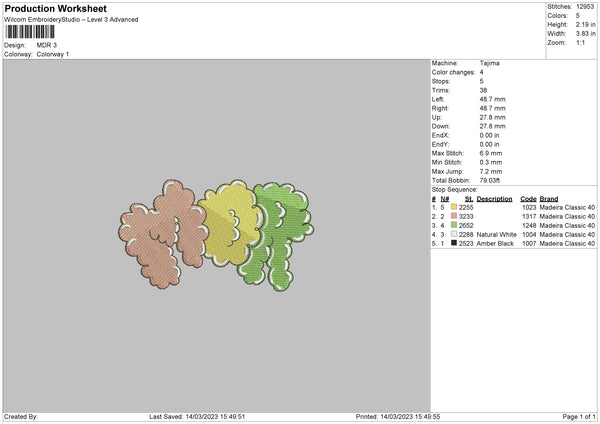This screenshot has width=600, height=424.
Task: Click the yellow cloud-shaped letter in design
Action: coord(231,223)
